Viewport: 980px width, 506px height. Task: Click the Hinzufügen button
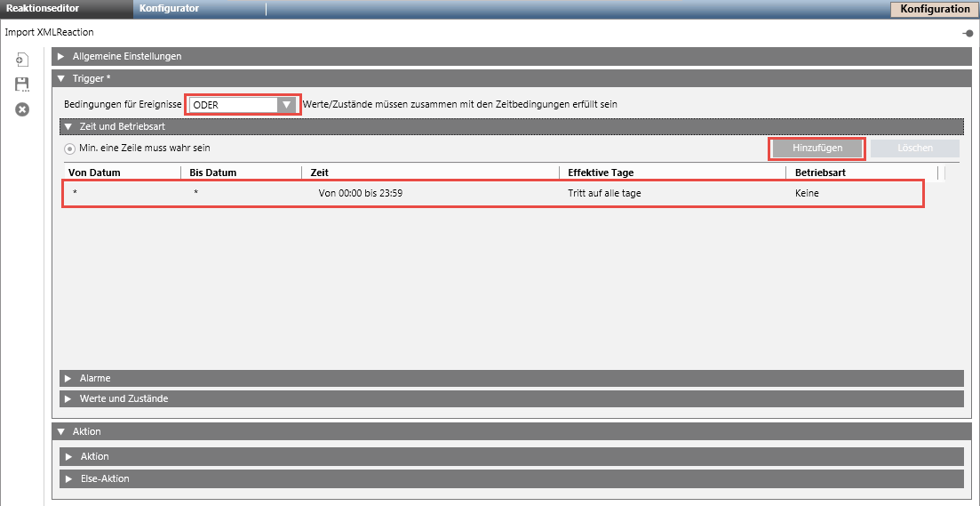[817, 149]
